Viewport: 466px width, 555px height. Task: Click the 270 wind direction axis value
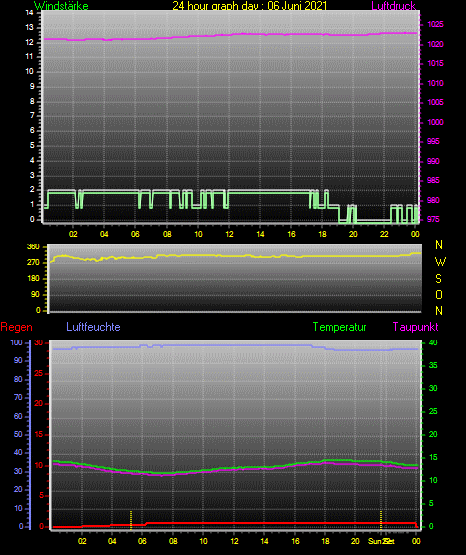[x=33, y=263]
